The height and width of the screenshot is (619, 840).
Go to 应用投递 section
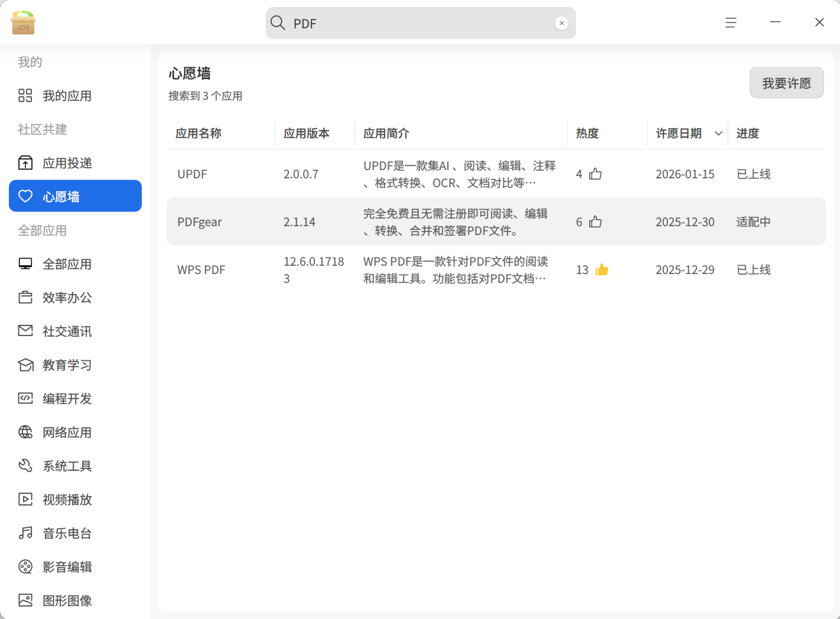(x=76, y=163)
